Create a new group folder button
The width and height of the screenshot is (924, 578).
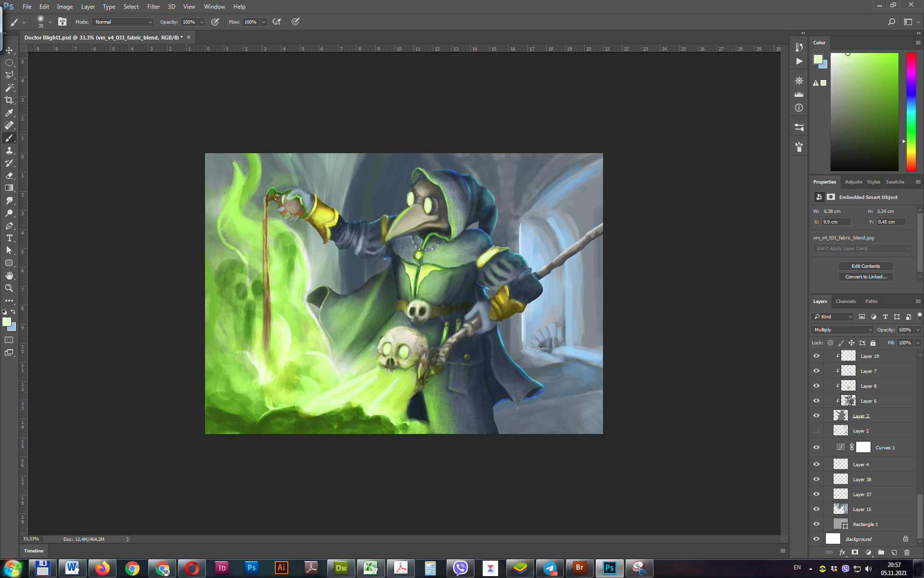[881, 552]
